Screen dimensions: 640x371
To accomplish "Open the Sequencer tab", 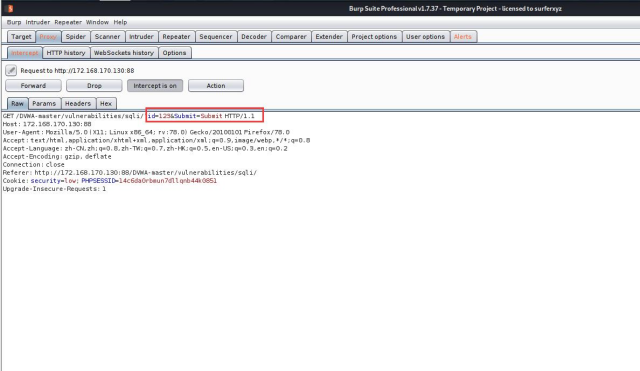I will (x=216, y=37).
